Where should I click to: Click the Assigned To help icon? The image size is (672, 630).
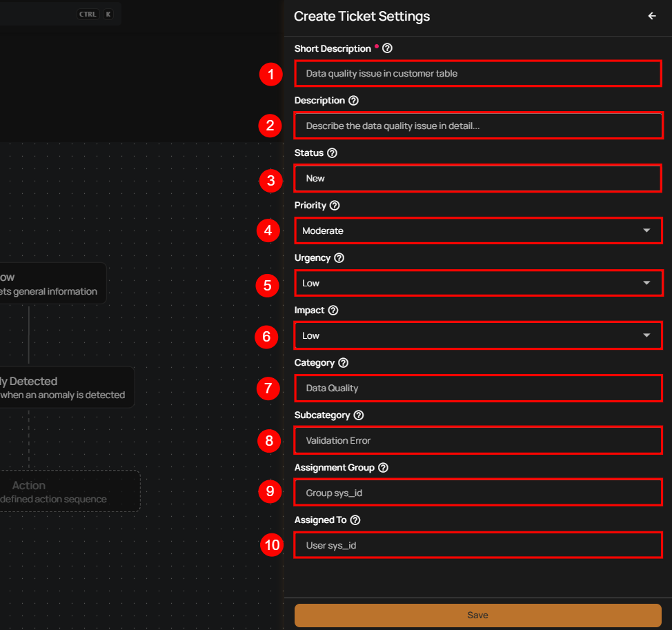[x=355, y=520]
